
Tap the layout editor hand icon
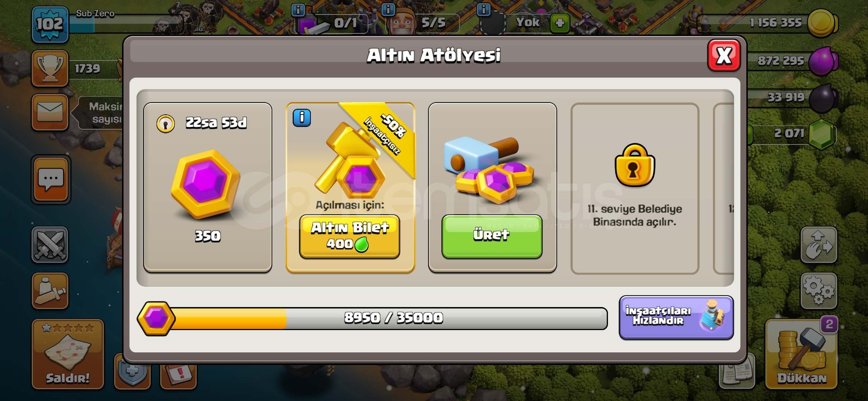[819, 245]
